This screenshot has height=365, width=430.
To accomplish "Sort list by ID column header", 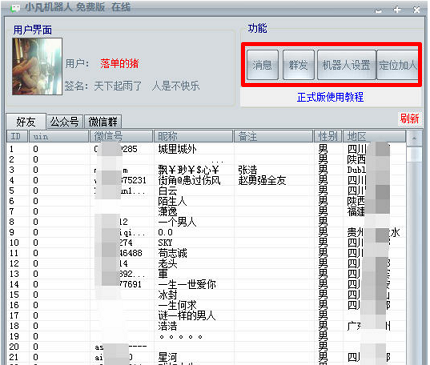I will click(x=17, y=136).
